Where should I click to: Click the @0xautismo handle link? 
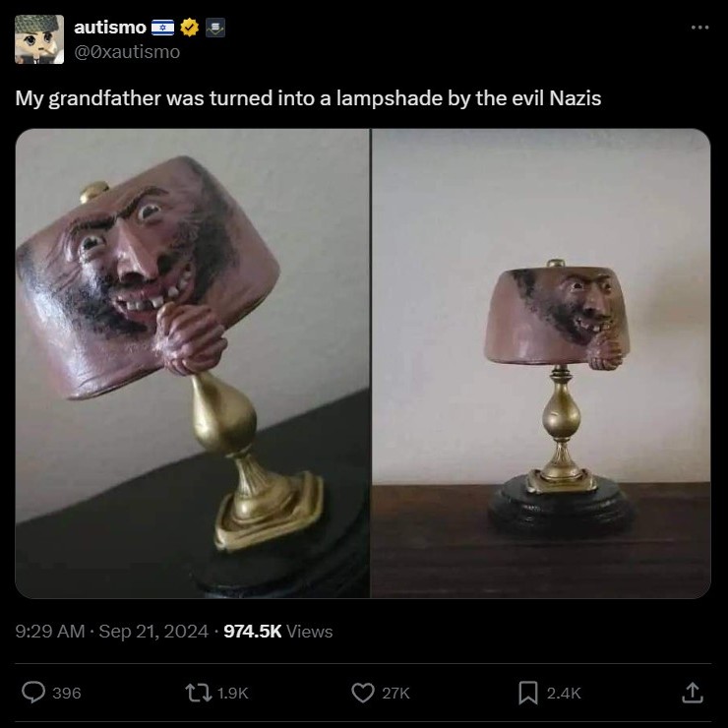[127, 52]
